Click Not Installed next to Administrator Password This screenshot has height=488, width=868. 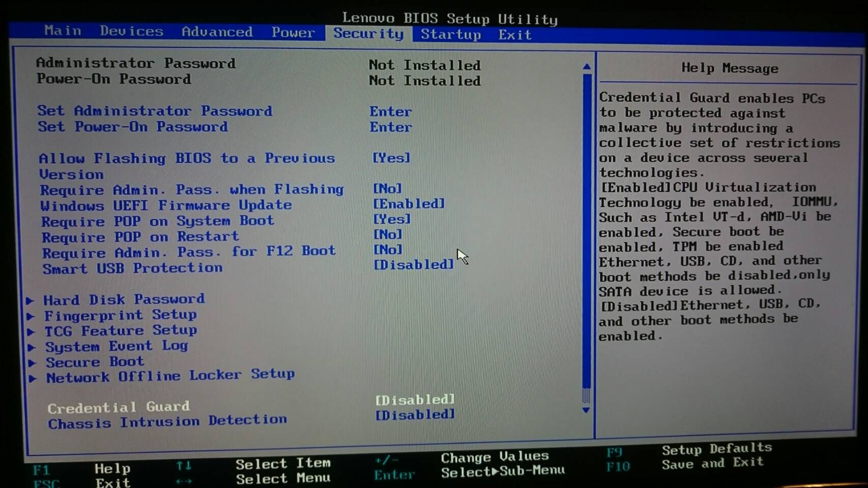(425, 65)
